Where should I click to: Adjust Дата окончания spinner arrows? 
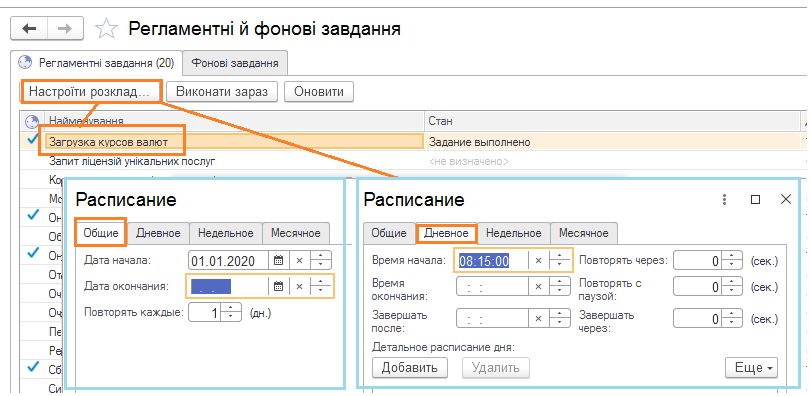321,286
